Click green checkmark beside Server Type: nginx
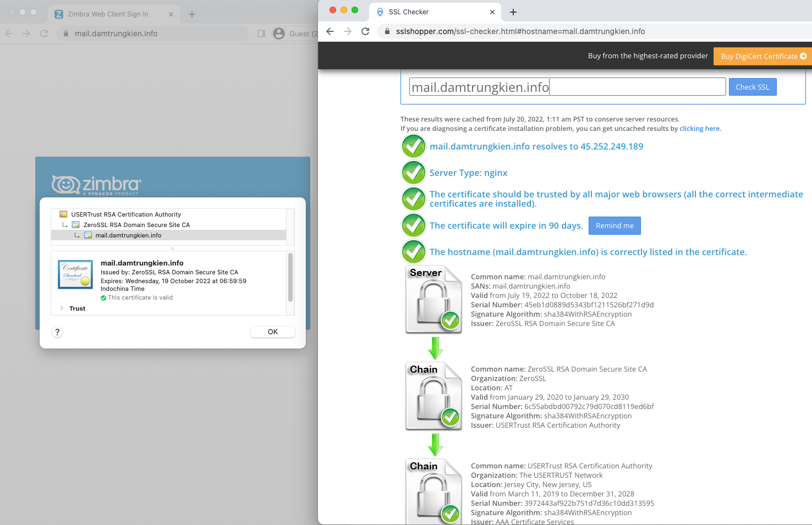 click(414, 173)
